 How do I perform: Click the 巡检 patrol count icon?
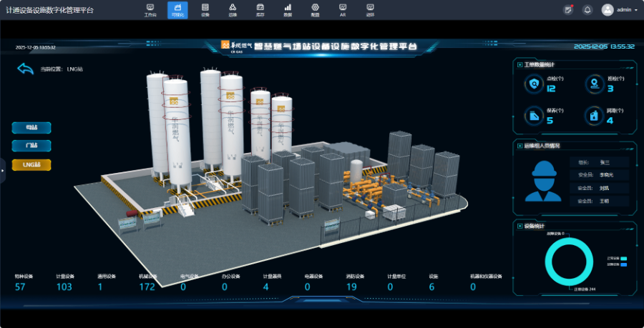point(593,84)
